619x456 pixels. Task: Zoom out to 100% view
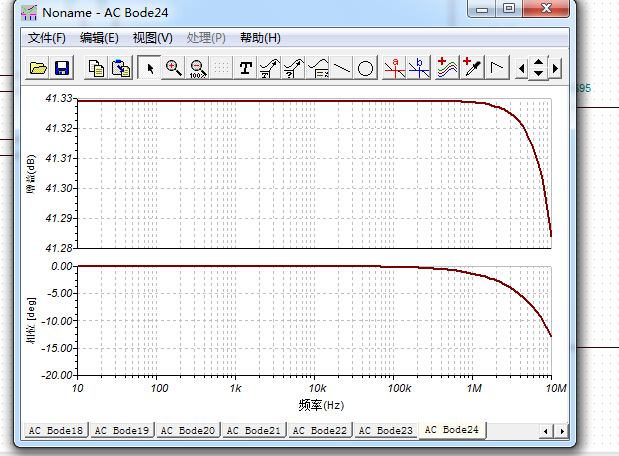[197, 68]
